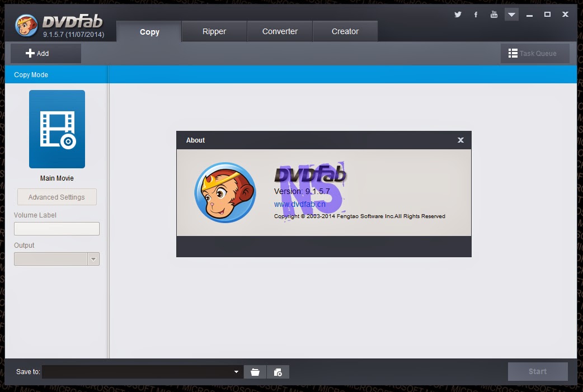Click the DVDFab monkey logo in header

coord(26,26)
